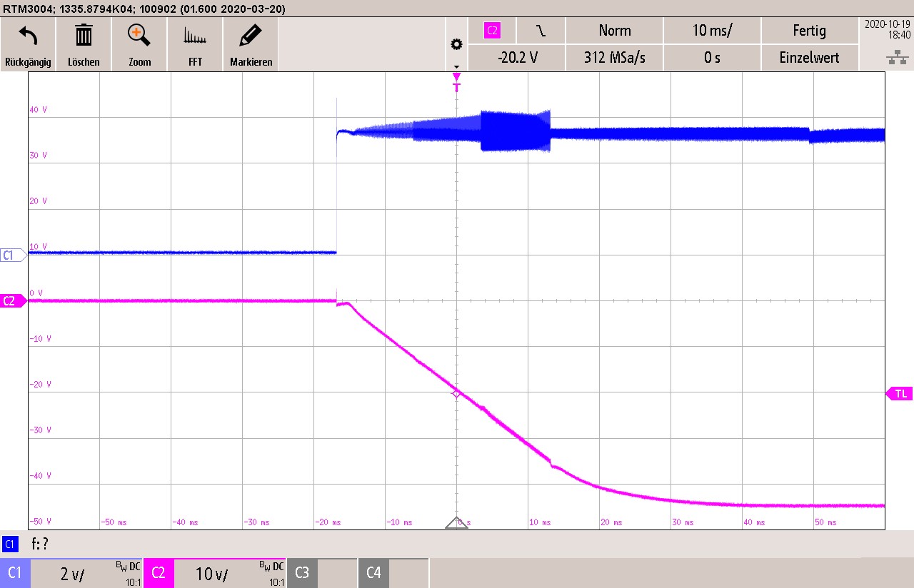Edit the 0 s horizontal position
Image resolution: width=914 pixels, height=588 pixels.
[712, 58]
